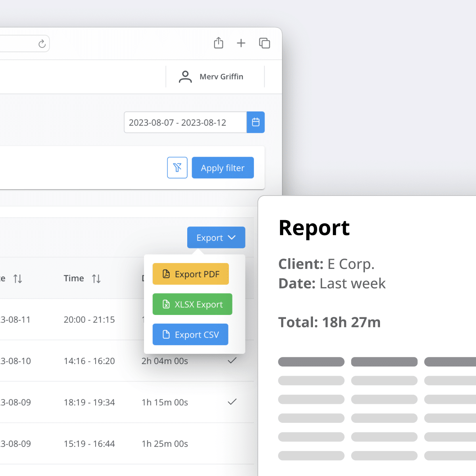The width and height of the screenshot is (476, 476).
Task: Open the Export dropdown
Action: tap(216, 237)
